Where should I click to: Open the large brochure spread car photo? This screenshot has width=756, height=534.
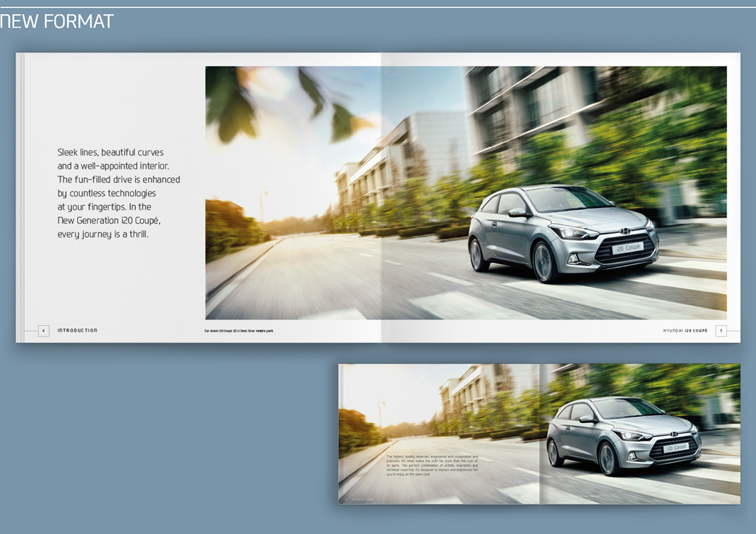coord(466,193)
